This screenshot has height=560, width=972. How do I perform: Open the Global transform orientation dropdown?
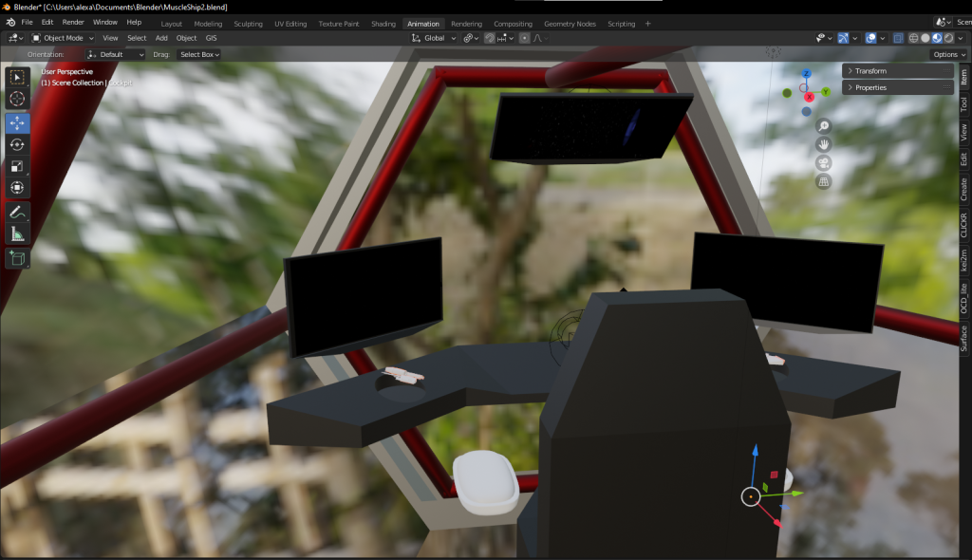(x=433, y=38)
